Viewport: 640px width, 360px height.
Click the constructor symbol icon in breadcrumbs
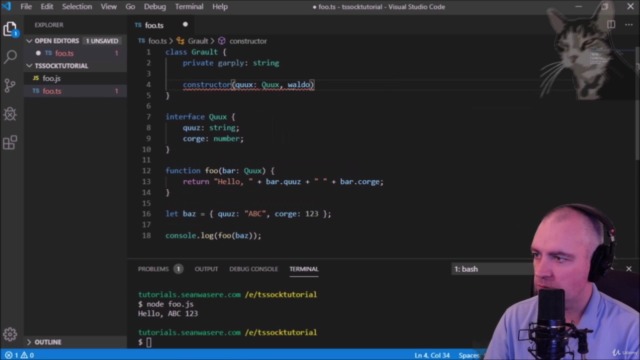click(222, 41)
